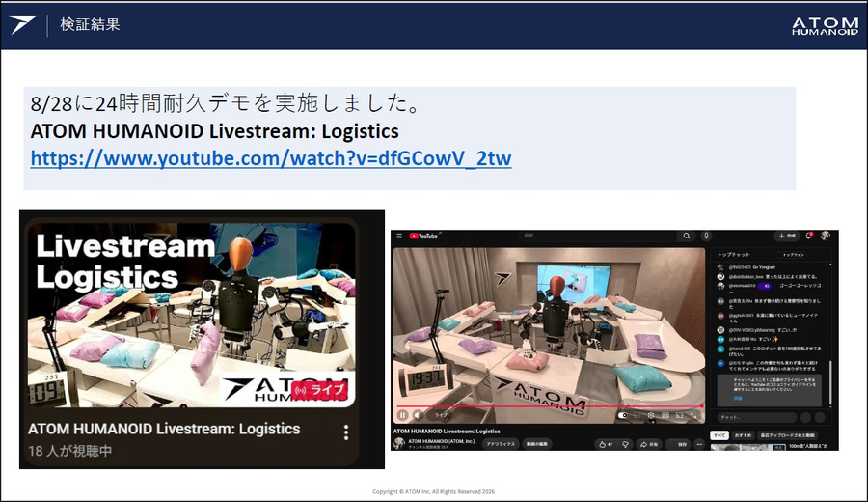Click the video title below YouTube player
The height and width of the screenshot is (502, 868).
[447, 432]
